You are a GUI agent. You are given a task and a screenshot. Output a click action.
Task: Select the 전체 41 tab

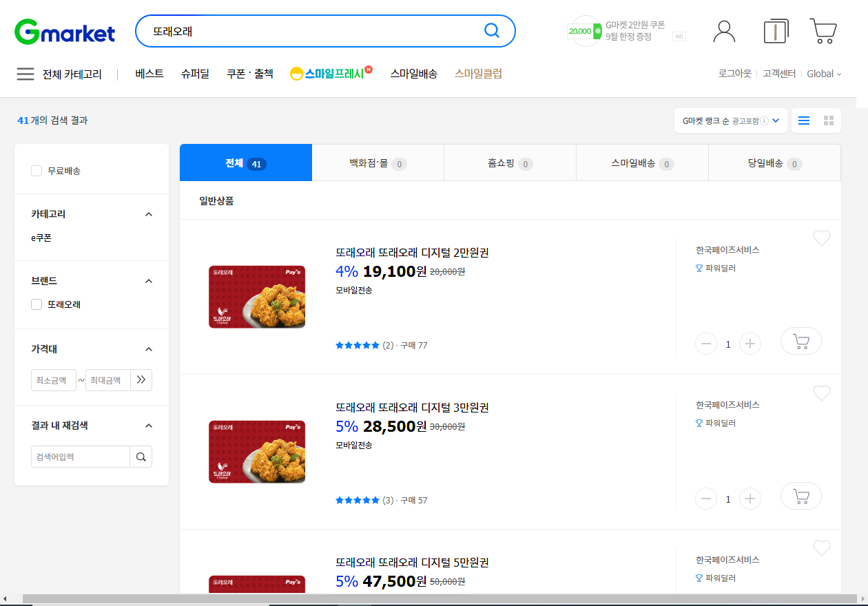point(246,163)
